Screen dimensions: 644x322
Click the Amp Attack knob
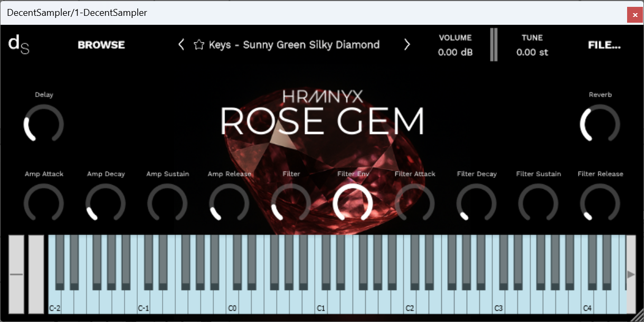[44, 204]
